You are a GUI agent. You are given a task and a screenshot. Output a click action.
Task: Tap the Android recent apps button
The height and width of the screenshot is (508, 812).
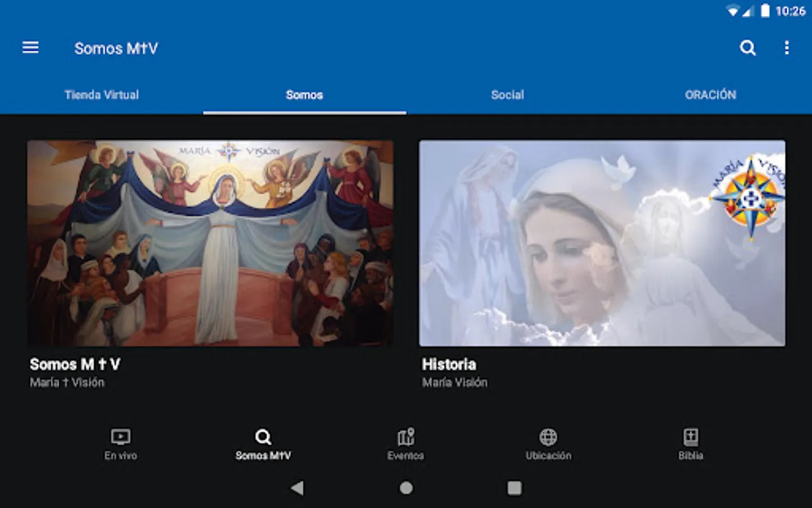[514, 488]
